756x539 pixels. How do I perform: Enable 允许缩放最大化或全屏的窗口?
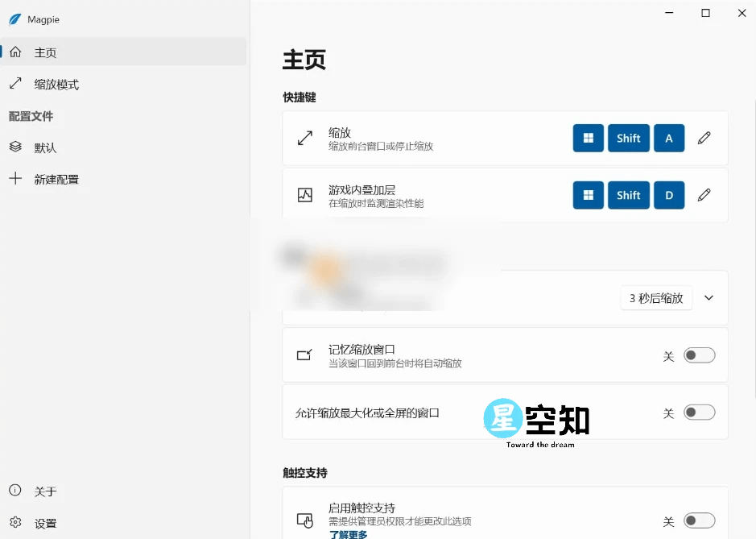tap(699, 412)
